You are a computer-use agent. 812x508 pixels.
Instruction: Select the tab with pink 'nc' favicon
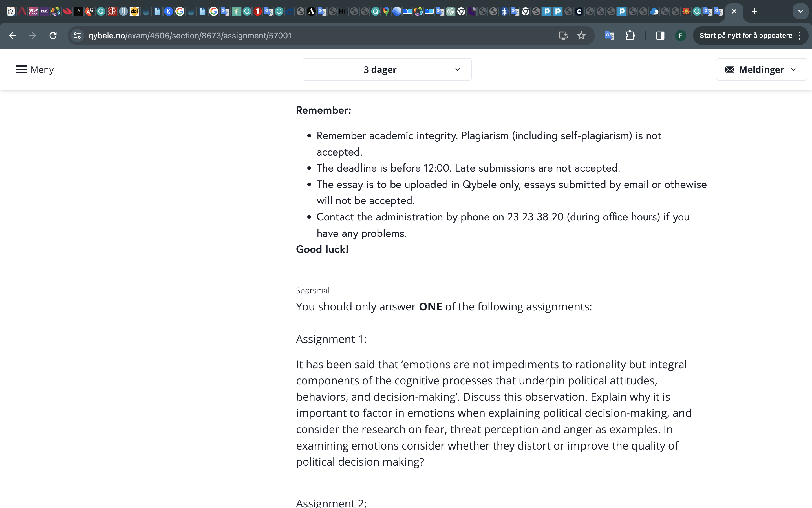[x=33, y=11]
